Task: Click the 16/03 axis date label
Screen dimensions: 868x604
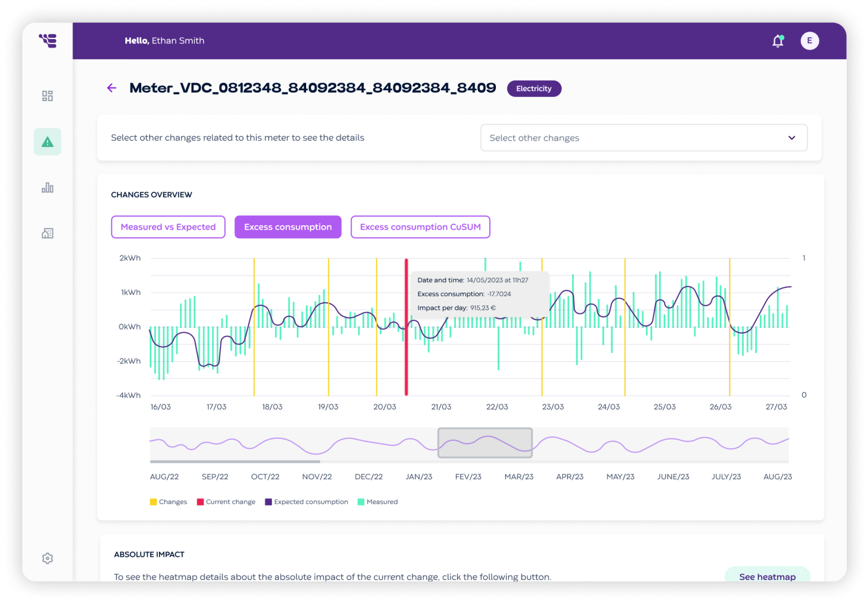Action: (x=161, y=407)
